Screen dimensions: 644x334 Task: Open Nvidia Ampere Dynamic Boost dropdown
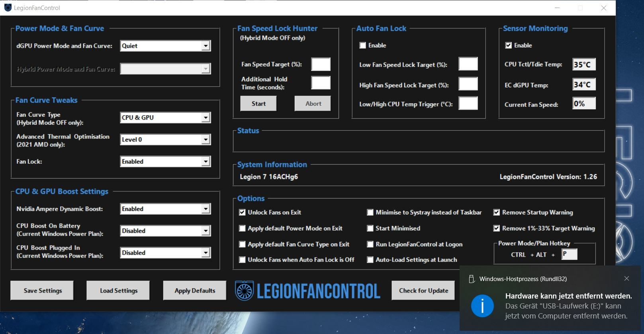click(x=165, y=209)
